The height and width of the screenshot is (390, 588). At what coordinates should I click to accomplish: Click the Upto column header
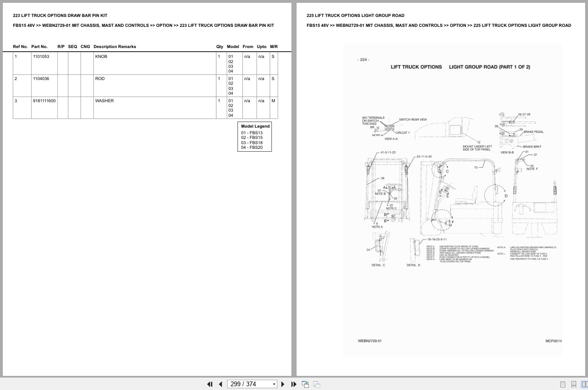pos(262,47)
